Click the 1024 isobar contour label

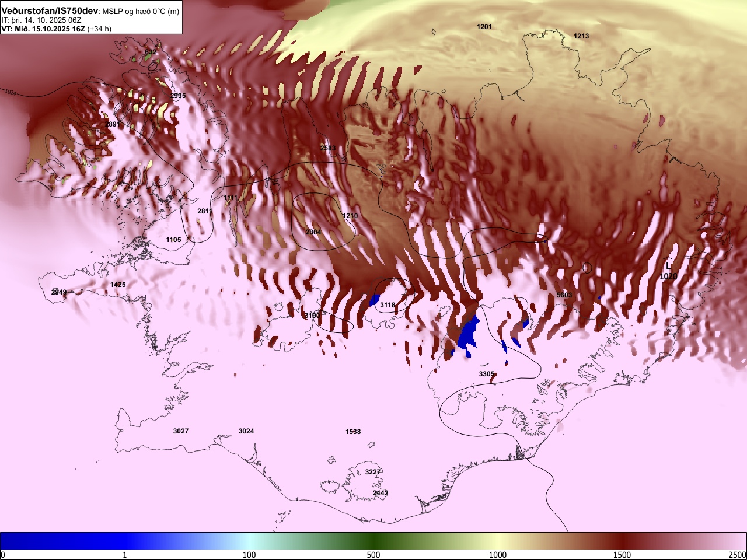tap(10, 92)
